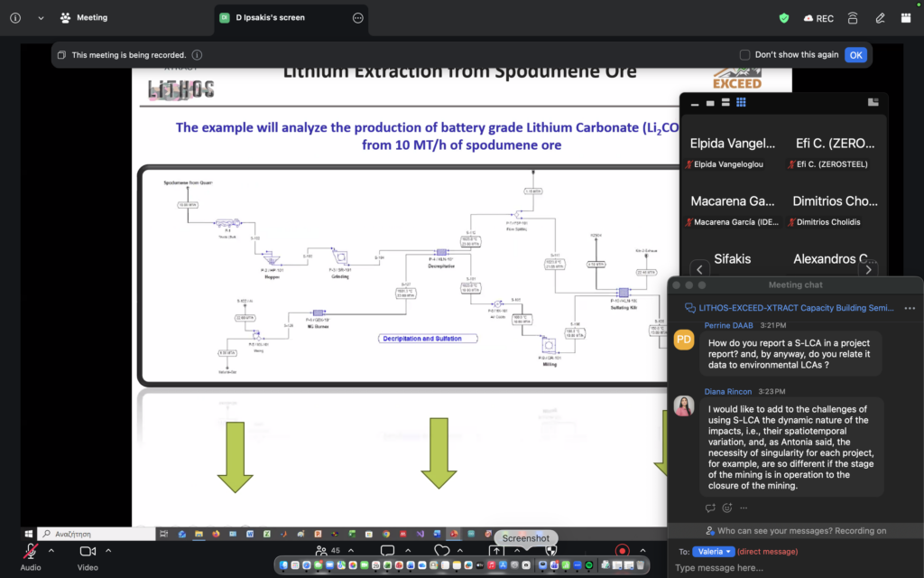Viewport: 924px width, 578px height.
Task: Expand audio options arrow next to Audio
Action: (51, 550)
